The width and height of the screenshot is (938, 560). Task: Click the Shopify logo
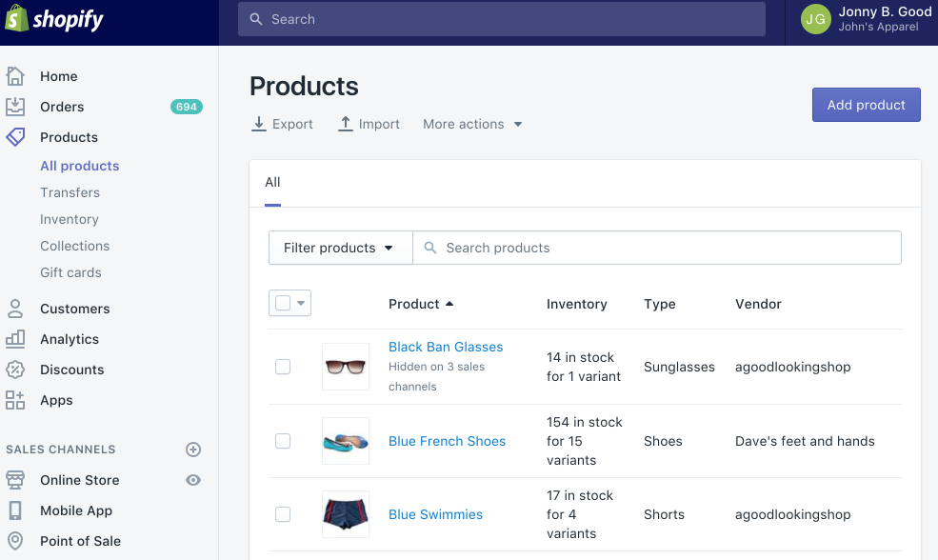54,18
